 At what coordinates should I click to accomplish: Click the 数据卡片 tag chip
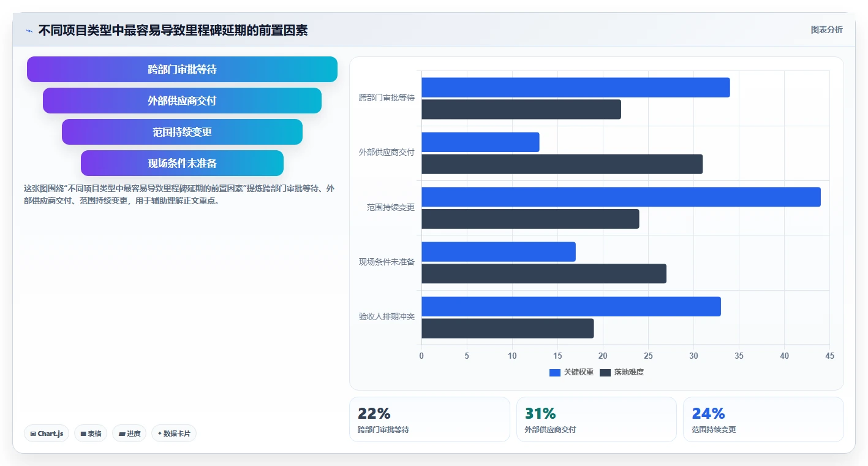pyautogui.click(x=174, y=434)
